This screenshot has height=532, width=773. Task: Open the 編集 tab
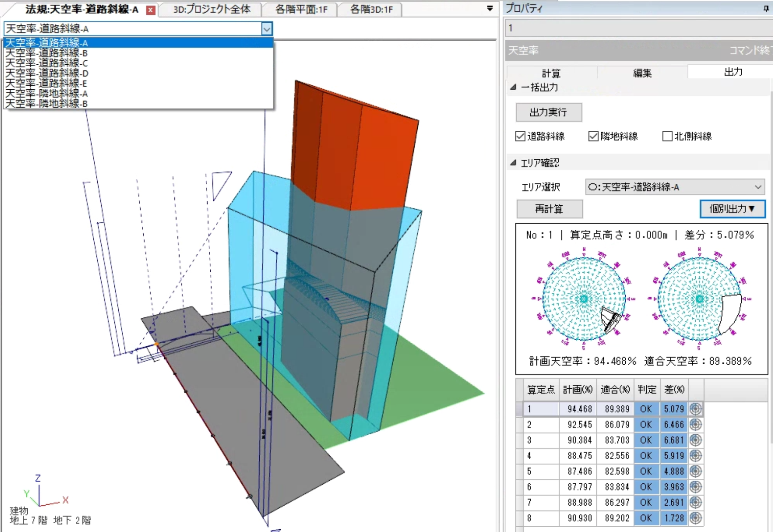tap(642, 72)
